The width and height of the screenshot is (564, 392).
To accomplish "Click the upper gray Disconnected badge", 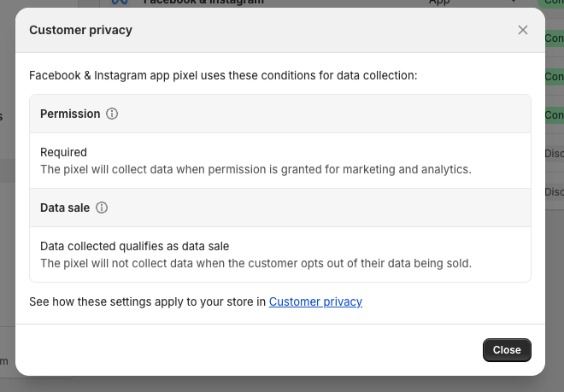I will [554, 154].
